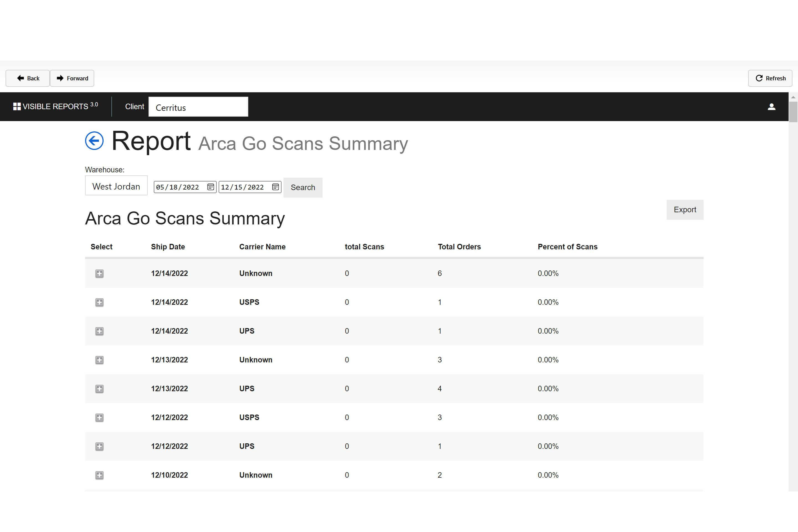Click the Refresh button
The image size is (798, 532).
[x=770, y=78]
